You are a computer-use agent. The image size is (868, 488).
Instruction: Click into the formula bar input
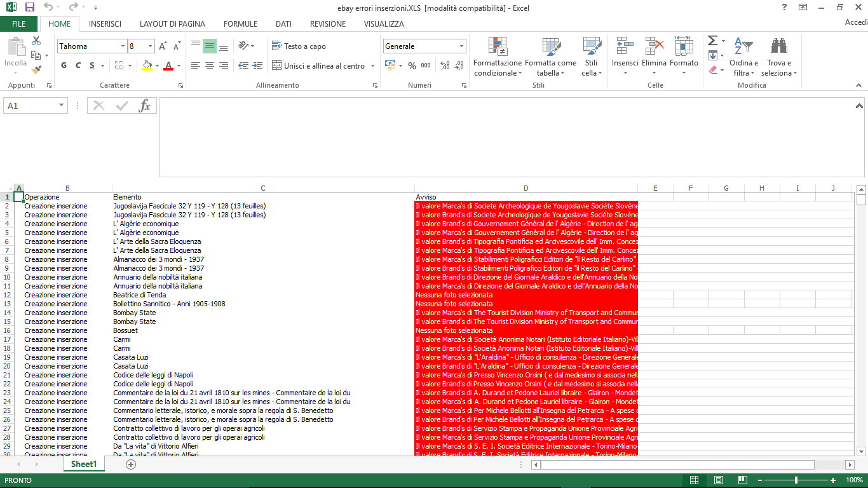511,137
